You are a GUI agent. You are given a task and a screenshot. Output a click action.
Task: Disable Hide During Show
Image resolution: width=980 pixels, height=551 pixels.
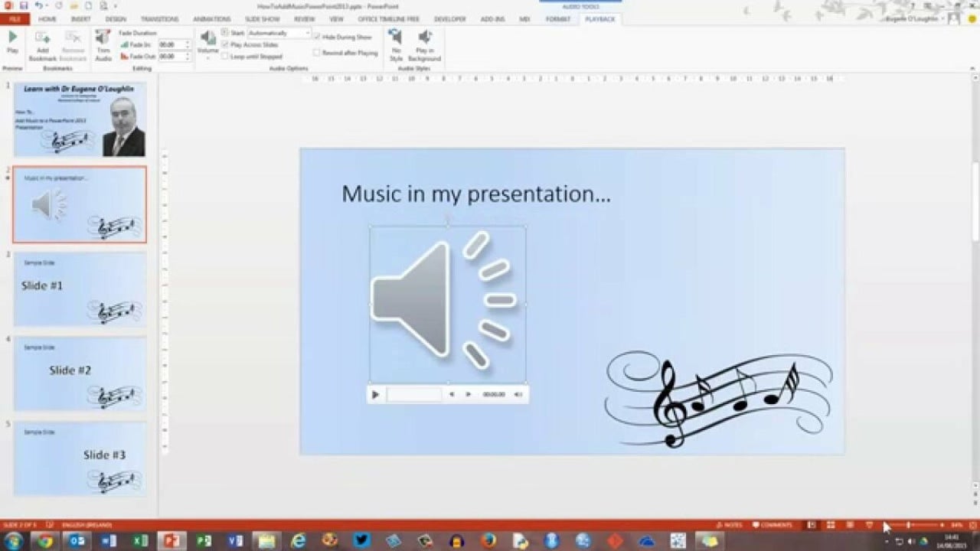317,37
